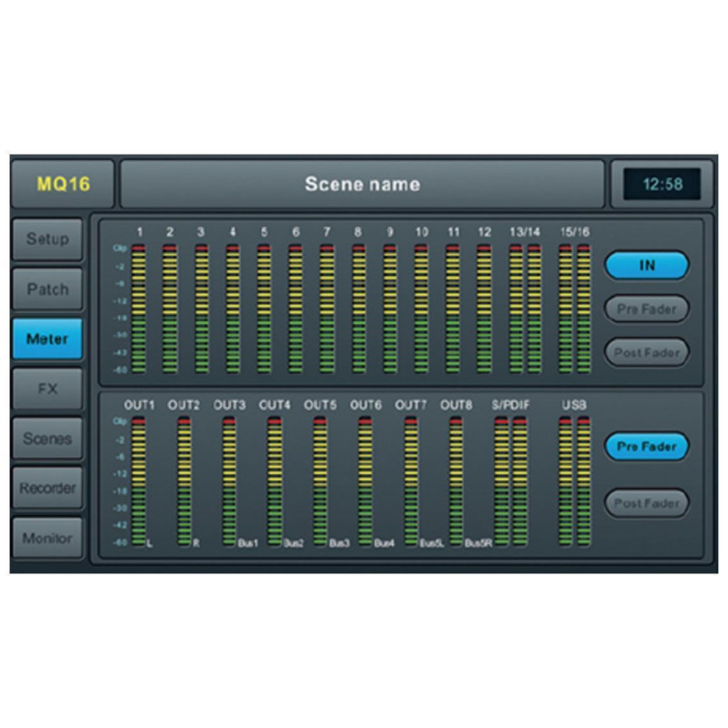Go to the Scenes tab
This screenshot has width=728, height=728.
[x=47, y=439]
